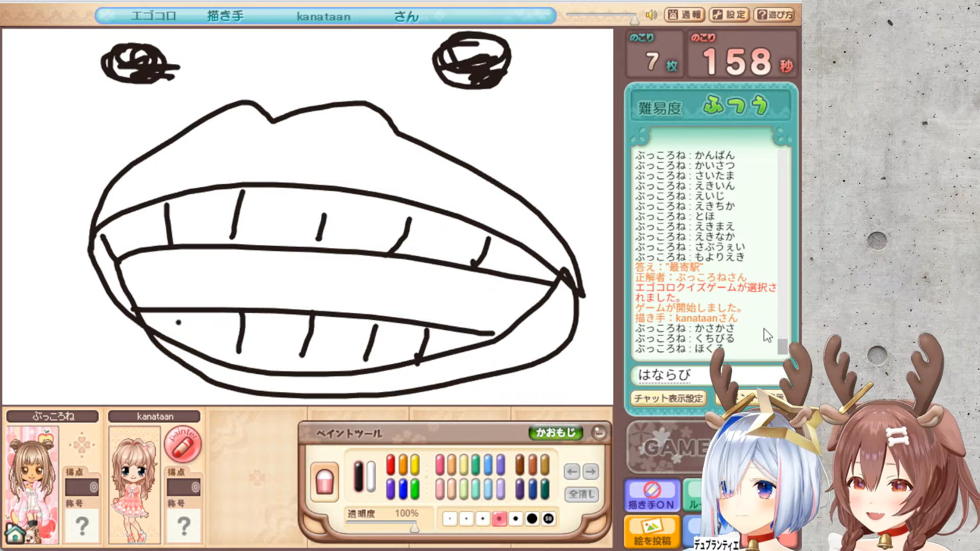980x551 pixels.
Task: Click the home icon at bottom left
Action: click(15, 534)
